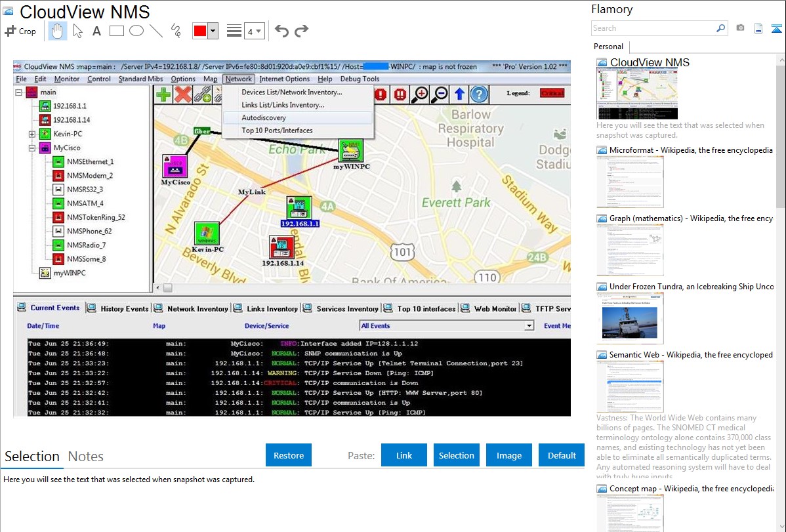Viewport: 786px width, 532px height.
Task: Click the blue up arrow icon
Action: pos(459,94)
